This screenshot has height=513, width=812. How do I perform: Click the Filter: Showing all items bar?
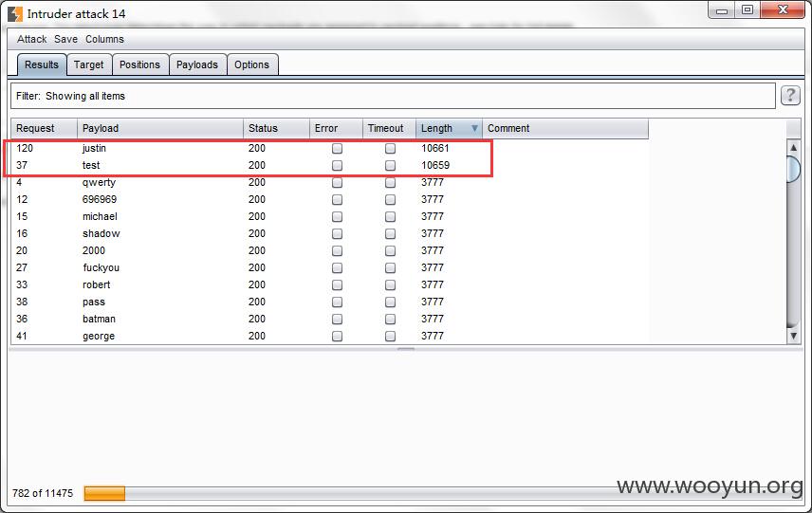click(393, 96)
